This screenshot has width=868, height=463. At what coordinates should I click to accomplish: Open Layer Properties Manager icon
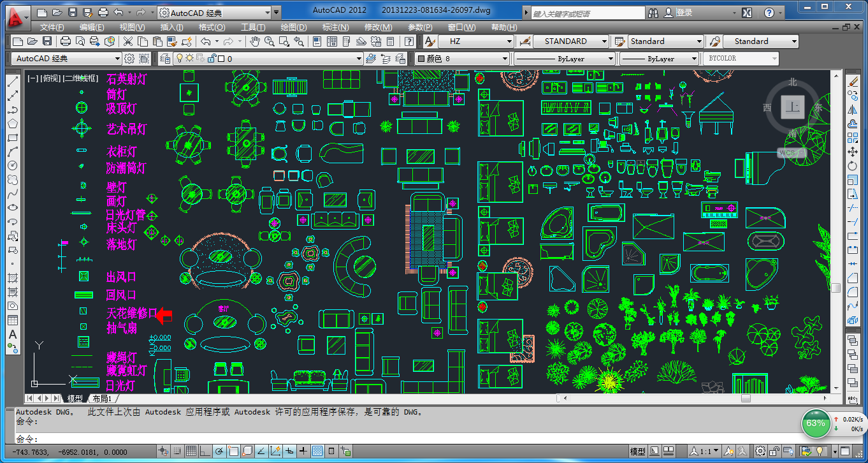165,59
